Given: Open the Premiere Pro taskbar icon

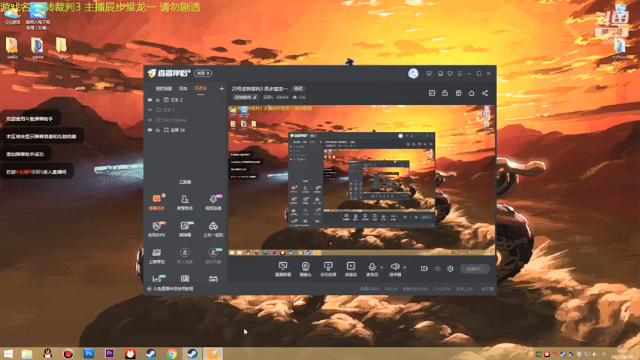Looking at the screenshot, I should click(109, 353).
